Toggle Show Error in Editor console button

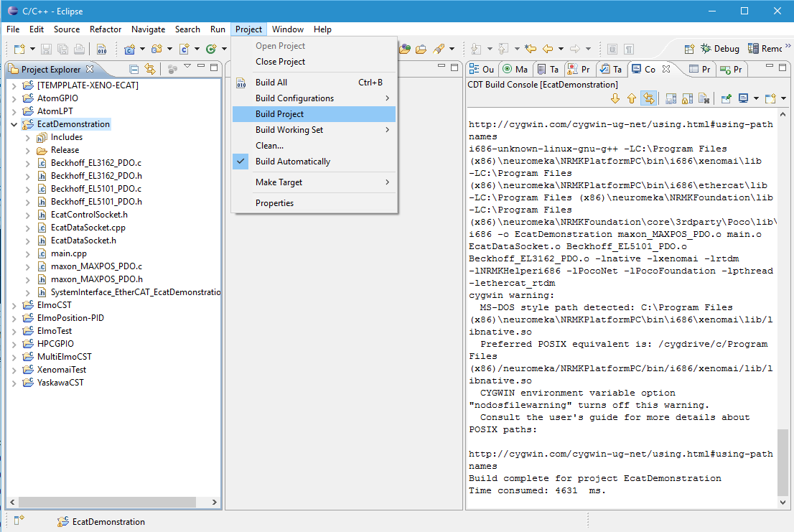(649, 98)
